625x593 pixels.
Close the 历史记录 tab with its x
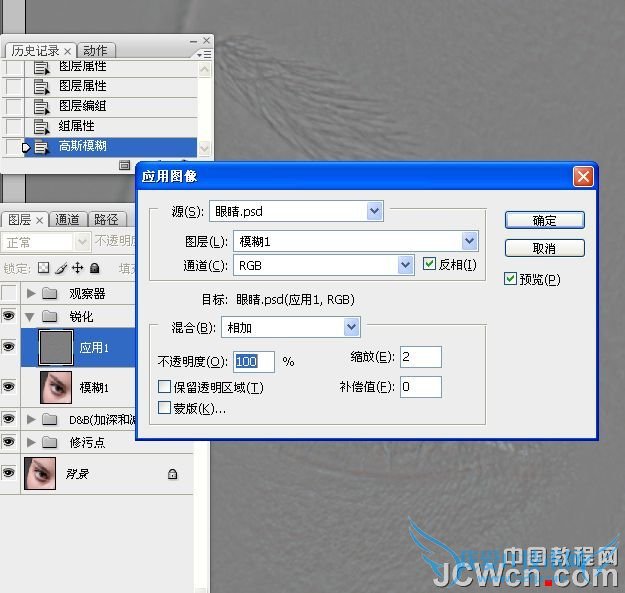click(68, 51)
